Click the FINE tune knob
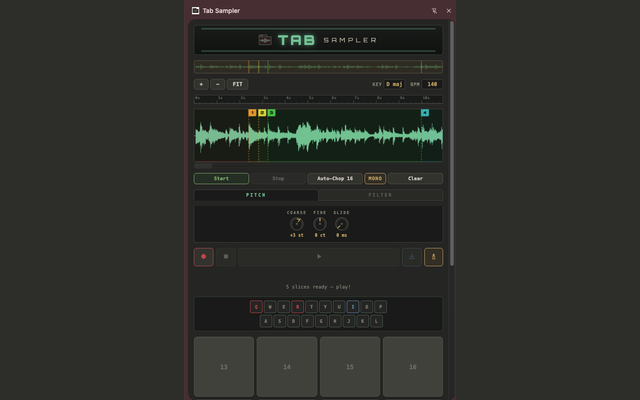 (320, 224)
